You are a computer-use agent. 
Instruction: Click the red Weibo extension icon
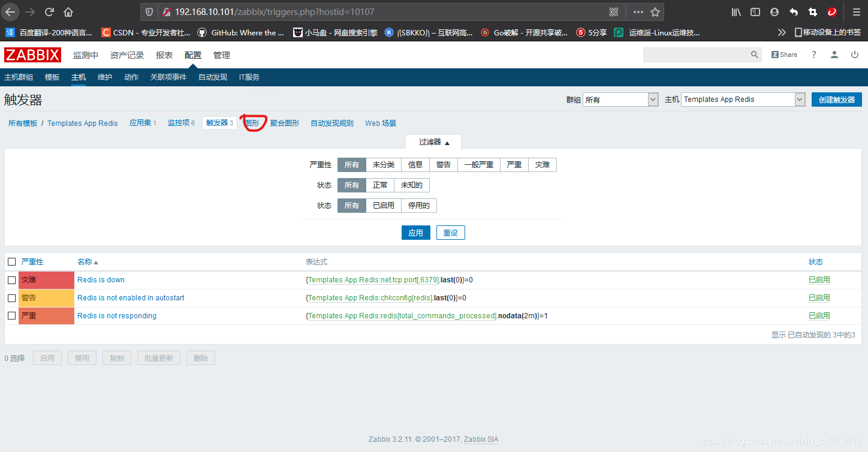click(832, 12)
